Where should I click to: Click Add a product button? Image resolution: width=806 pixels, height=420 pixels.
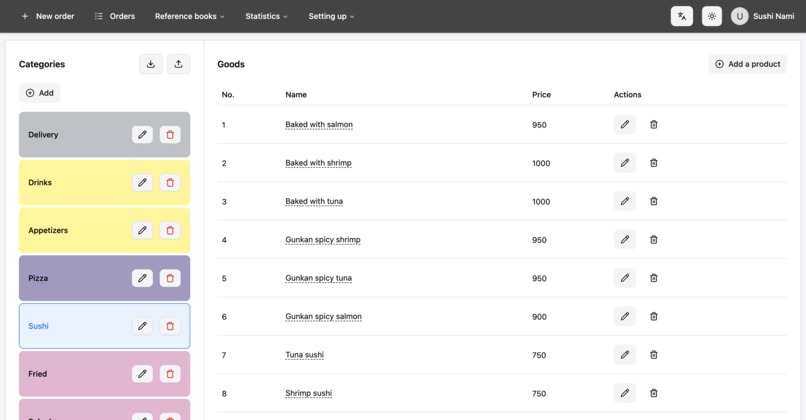pyautogui.click(x=747, y=64)
